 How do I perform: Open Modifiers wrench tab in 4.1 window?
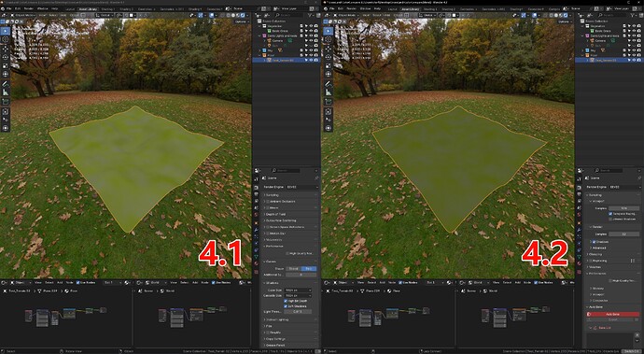[257, 230]
